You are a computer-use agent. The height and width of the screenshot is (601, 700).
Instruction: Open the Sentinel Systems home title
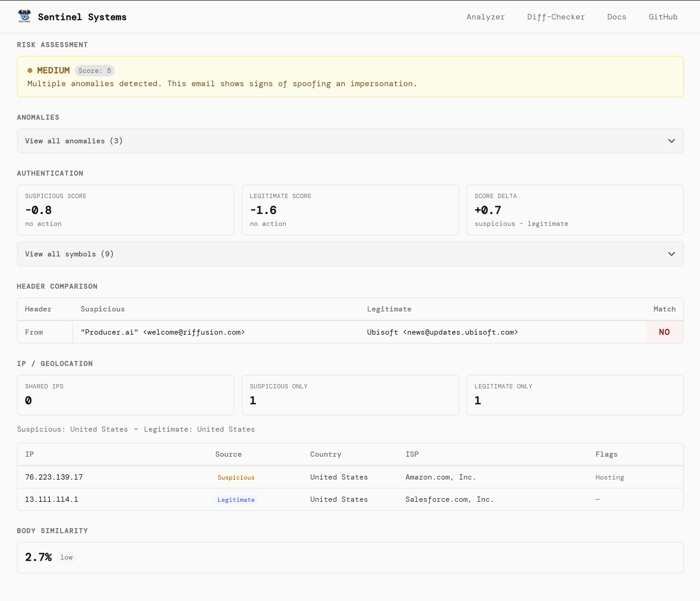point(82,17)
